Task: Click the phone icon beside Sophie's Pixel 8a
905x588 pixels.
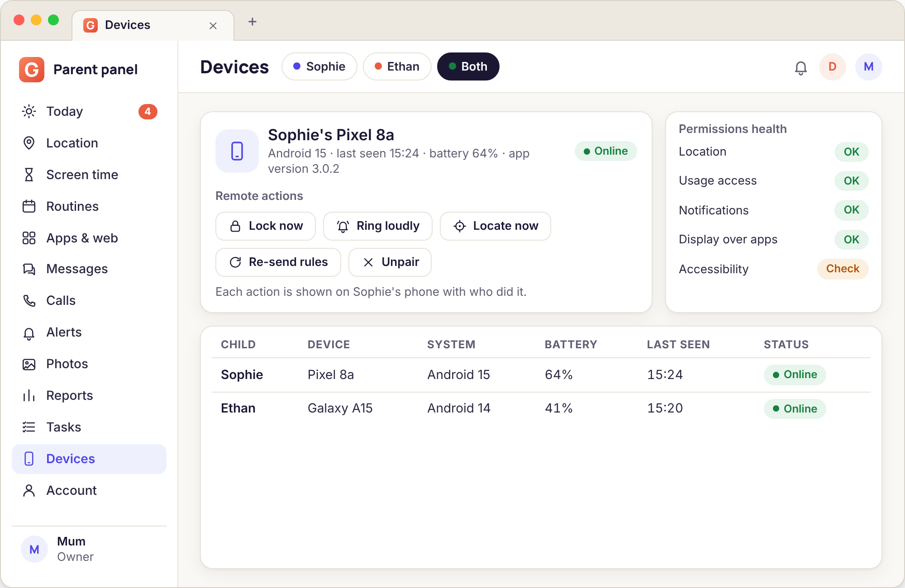Action: point(237,151)
